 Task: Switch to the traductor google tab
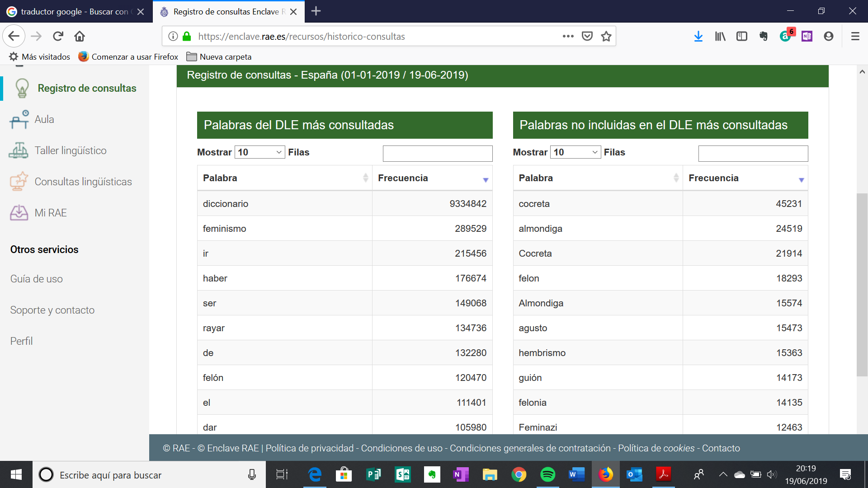tap(75, 12)
